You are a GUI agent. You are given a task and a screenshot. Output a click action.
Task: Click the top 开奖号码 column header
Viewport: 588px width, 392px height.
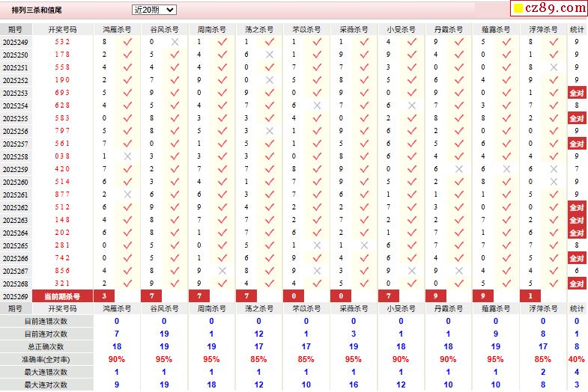[63, 29]
